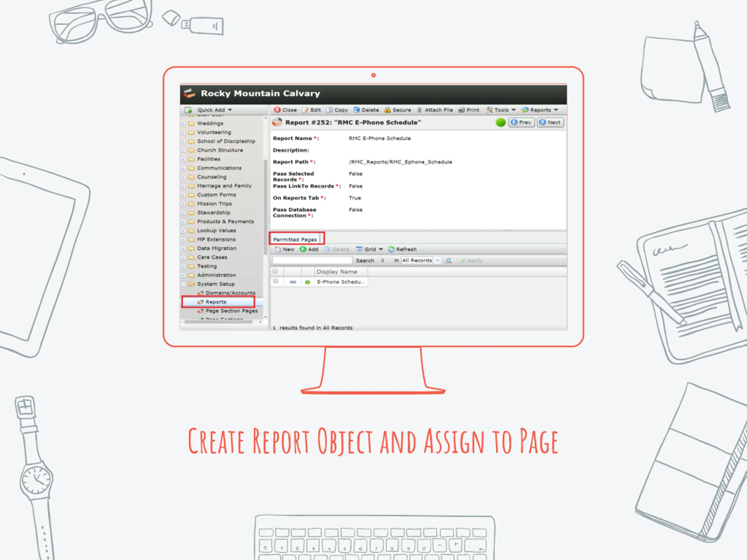Open Page Section Pages tree item
Image resolution: width=747 pixels, height=560 pixels.
[x=231, y=311]
